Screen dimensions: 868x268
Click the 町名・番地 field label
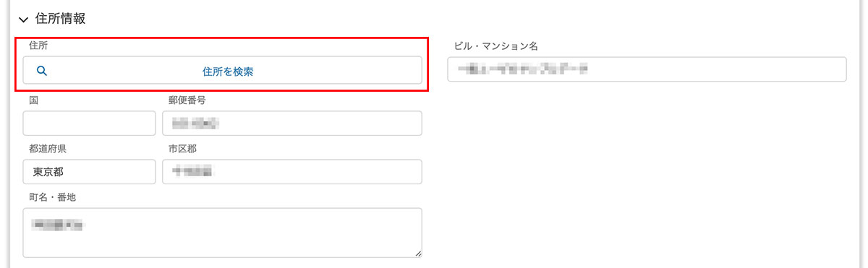(52, 196)
